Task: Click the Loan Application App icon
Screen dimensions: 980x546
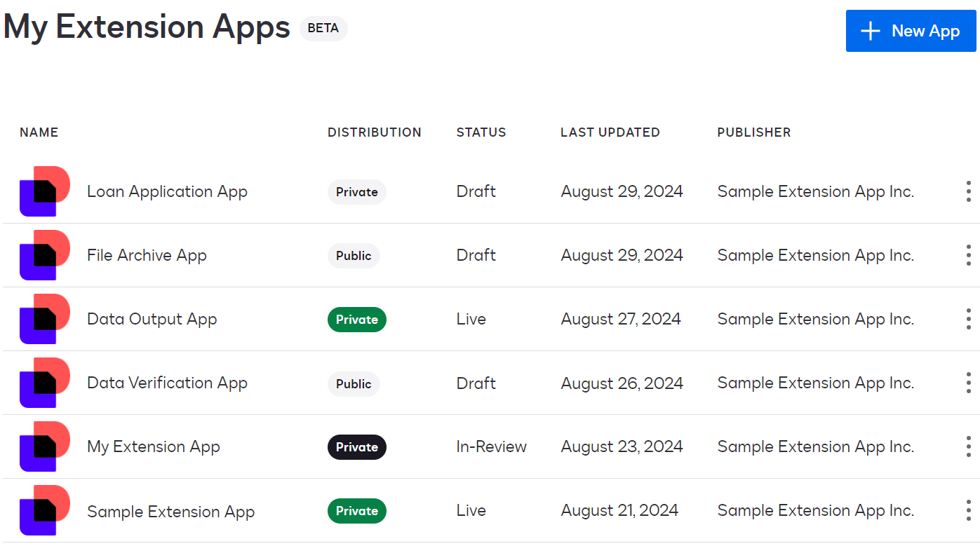Action: [44, 191]
